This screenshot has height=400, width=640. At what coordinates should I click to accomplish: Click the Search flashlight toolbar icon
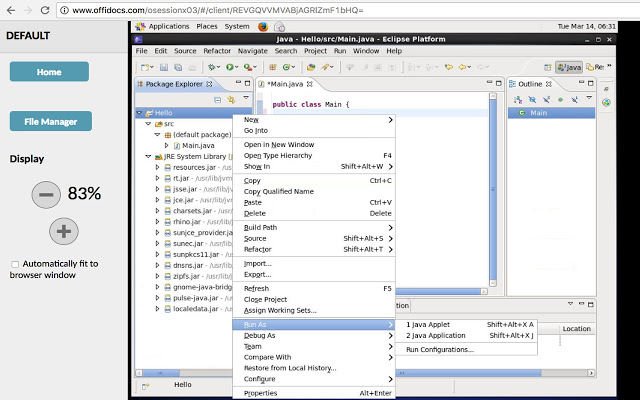[325, 67]
